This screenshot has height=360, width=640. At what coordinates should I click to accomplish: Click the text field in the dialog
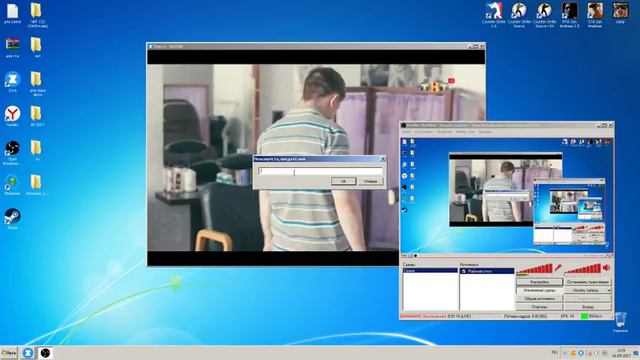[x=320, y=171]
